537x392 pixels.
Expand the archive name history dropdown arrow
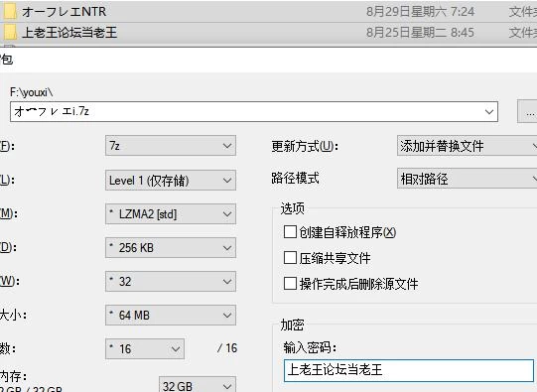[489, 112]
